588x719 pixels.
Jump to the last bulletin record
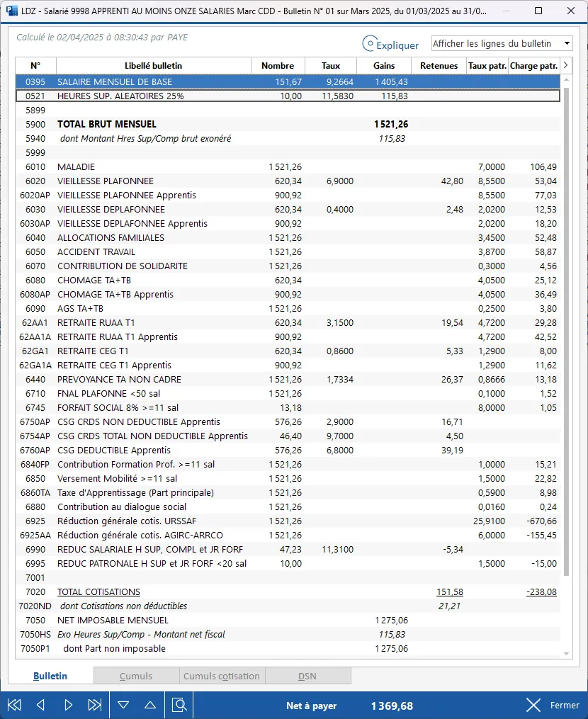(x=95, y=705)
